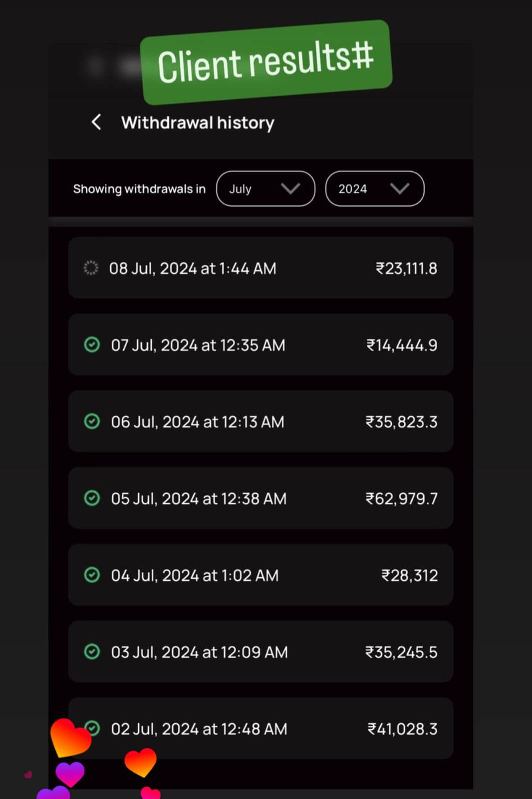The width and height of the screenshot is (532, 799).
Task: Click green check icon for 07 Jul withdrawal
Action: [x=92, y=345]
